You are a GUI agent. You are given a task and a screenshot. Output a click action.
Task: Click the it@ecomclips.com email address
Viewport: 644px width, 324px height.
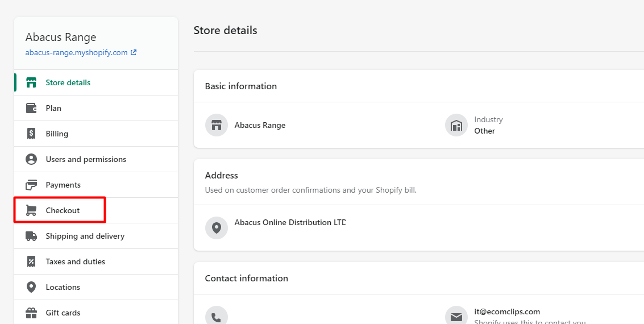(x=507, y=311)
